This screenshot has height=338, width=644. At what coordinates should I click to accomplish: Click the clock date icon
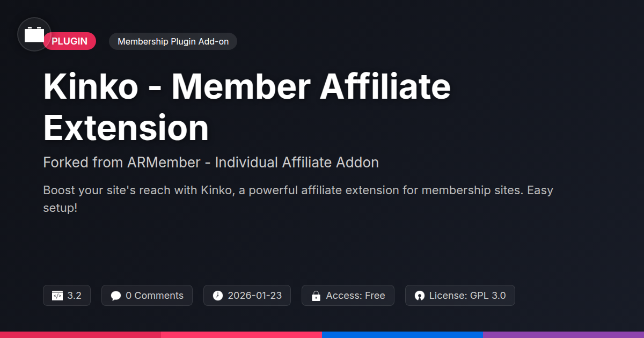coord(217,296)
